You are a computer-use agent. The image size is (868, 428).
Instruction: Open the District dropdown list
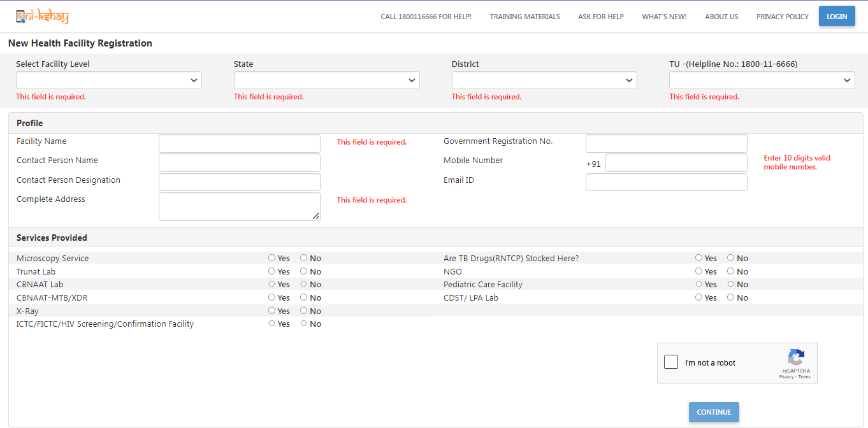544,80
